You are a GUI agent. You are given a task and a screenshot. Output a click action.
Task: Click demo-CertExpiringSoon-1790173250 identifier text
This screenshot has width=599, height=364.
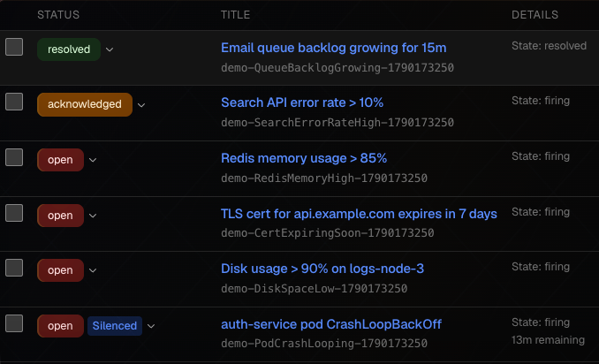coord(328,233)
